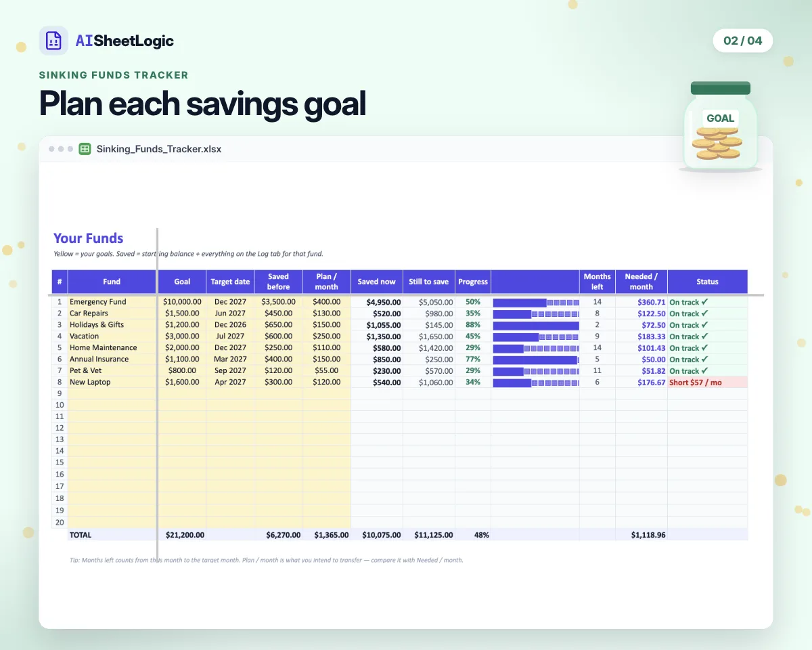
Task: Click the Annual Insurance cell
Action: click(112, 360)
